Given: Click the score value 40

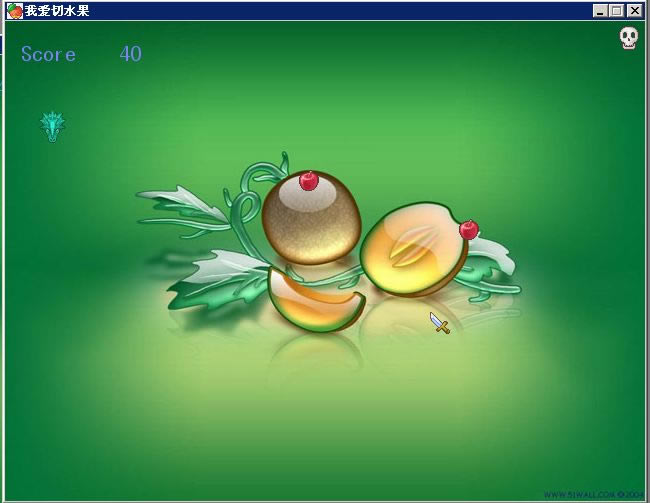Looking at the screenshot, I should (130, 54).
